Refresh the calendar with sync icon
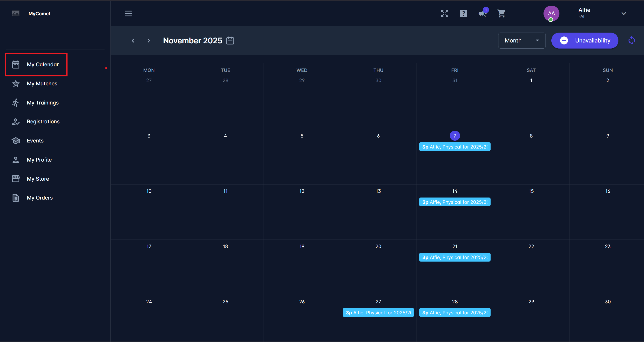 click(631, 40)
